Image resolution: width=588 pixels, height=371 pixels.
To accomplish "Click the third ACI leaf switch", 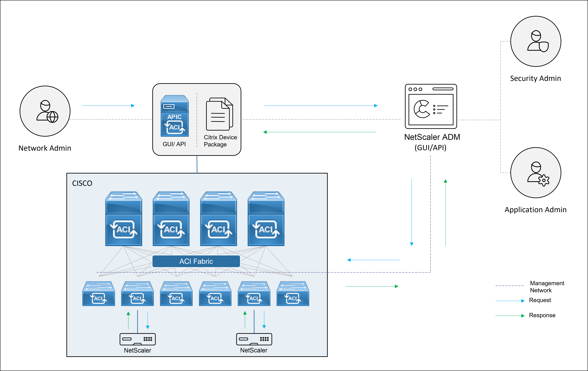I will pyautogui.click(x=176, y=294).
